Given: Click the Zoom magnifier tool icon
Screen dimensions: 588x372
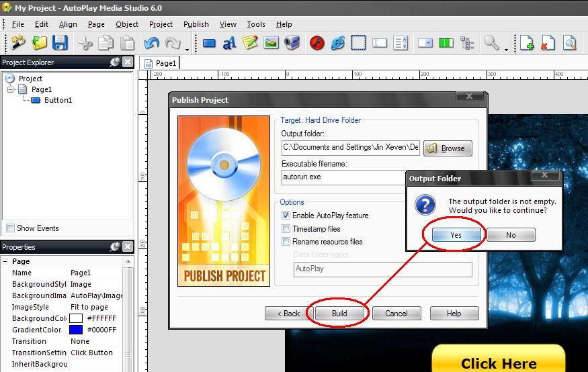Looking at the screenshot, I should 492,43.
